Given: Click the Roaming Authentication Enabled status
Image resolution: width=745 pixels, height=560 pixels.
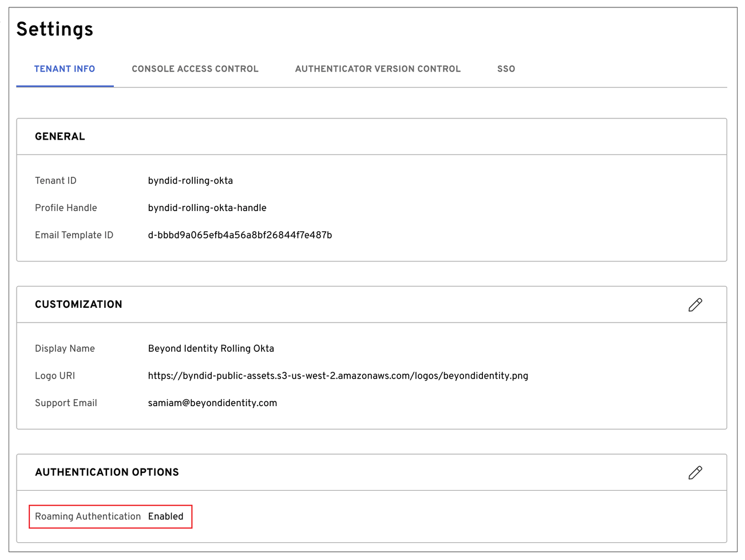Looking at the screenshot, I should point(165,517).
